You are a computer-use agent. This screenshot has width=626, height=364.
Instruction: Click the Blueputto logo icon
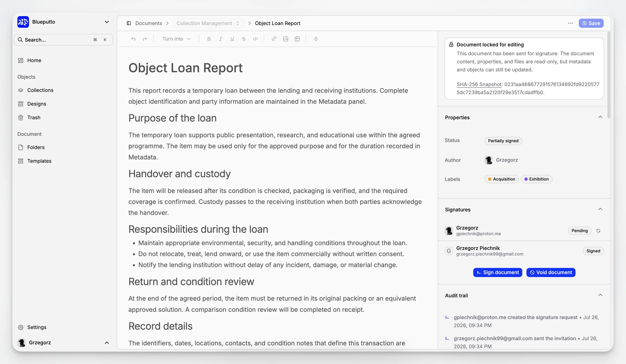(23, 22)
